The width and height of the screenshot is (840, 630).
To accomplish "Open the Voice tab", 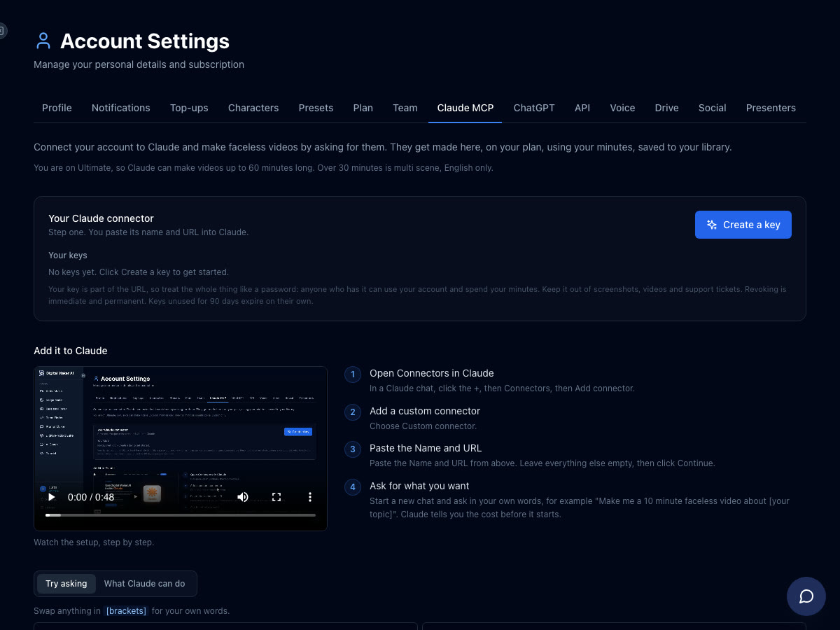I will [622, 108].
